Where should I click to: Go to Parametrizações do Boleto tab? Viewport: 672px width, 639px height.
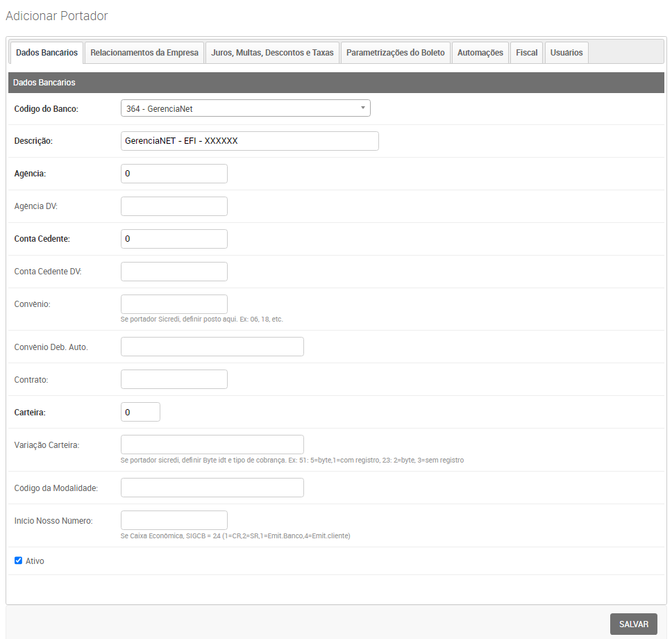click(x=396, y=53)
